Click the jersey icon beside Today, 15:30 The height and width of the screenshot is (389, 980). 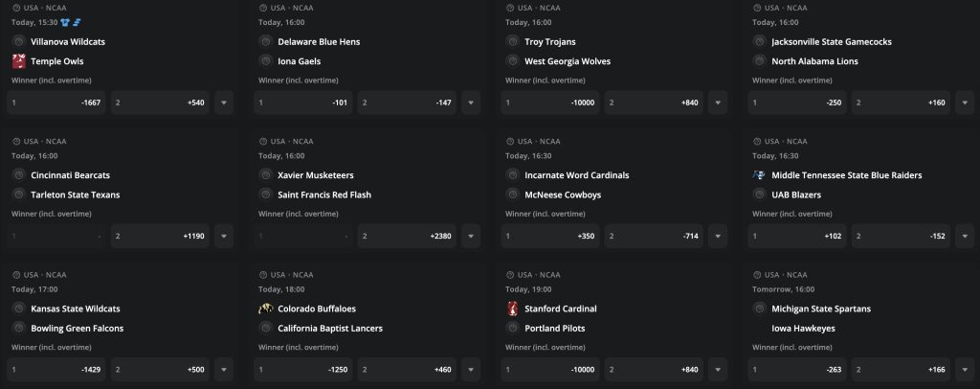tap(65, 22)
